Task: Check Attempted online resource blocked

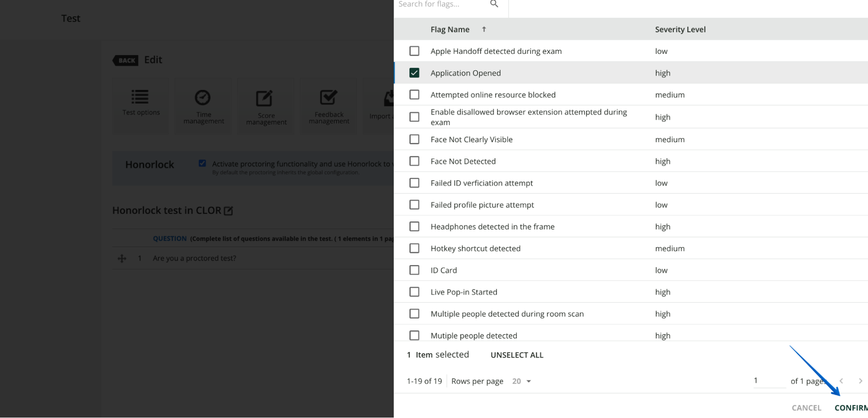Action: click(414, 95)
